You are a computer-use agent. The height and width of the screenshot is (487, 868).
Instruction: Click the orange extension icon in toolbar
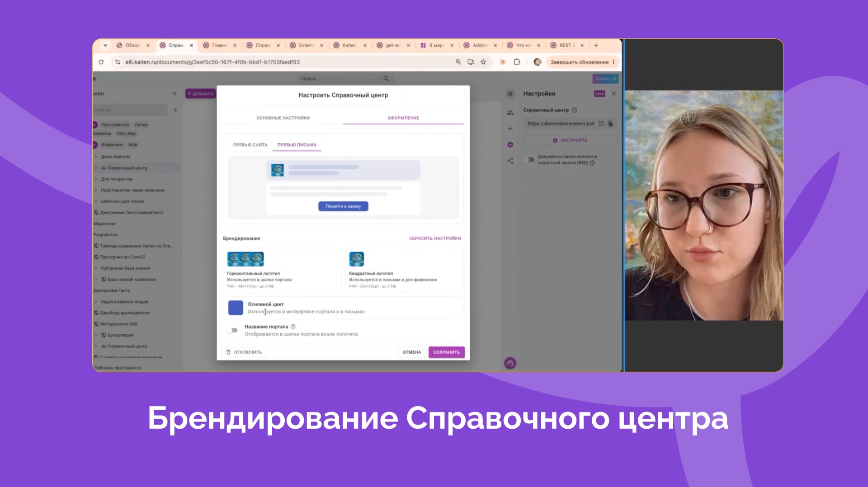point(502,62)
